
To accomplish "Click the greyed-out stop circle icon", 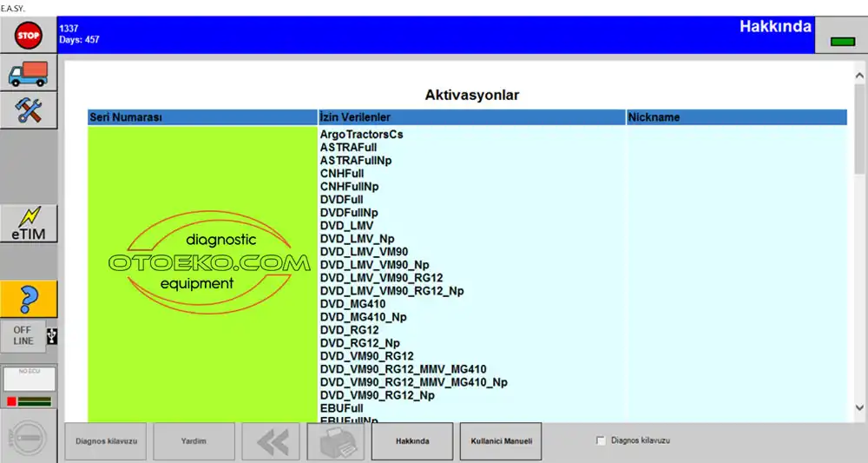I will pyautogui.click(x=29, y=438).
